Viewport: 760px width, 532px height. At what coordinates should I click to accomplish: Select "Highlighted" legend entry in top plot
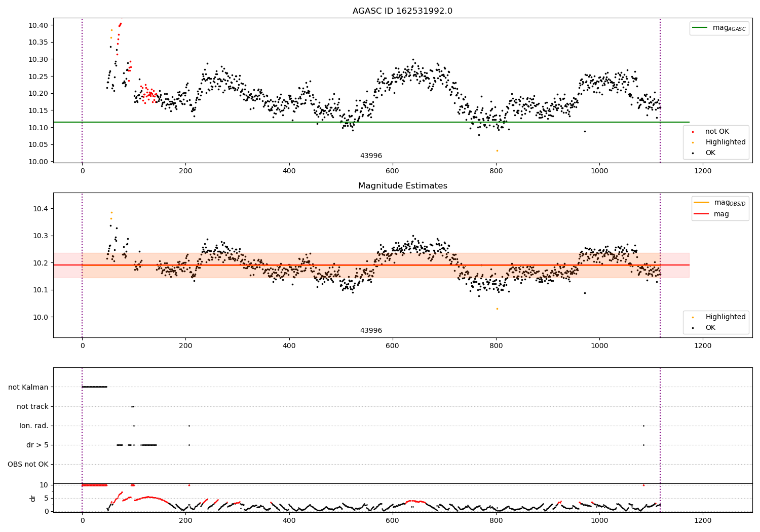click(726, 142)
